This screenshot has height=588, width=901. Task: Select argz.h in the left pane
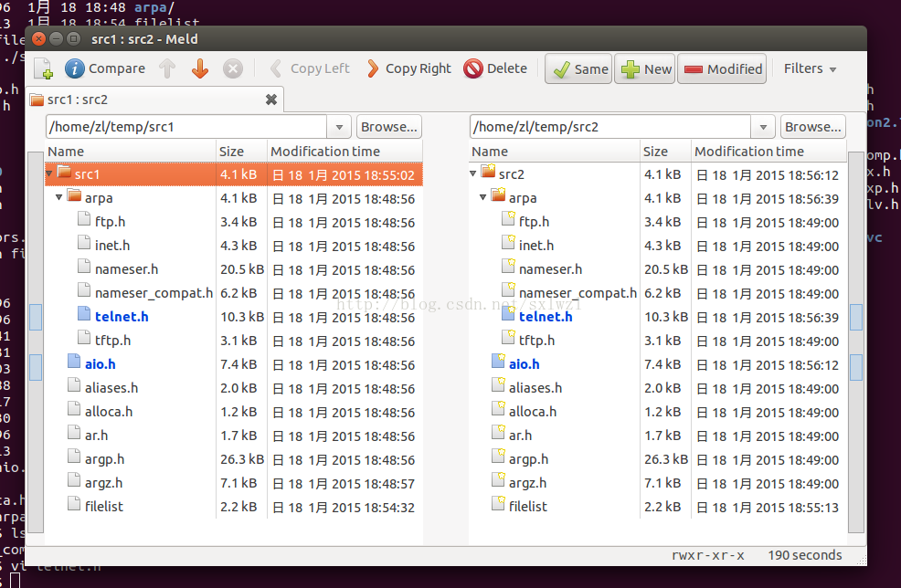103,484
